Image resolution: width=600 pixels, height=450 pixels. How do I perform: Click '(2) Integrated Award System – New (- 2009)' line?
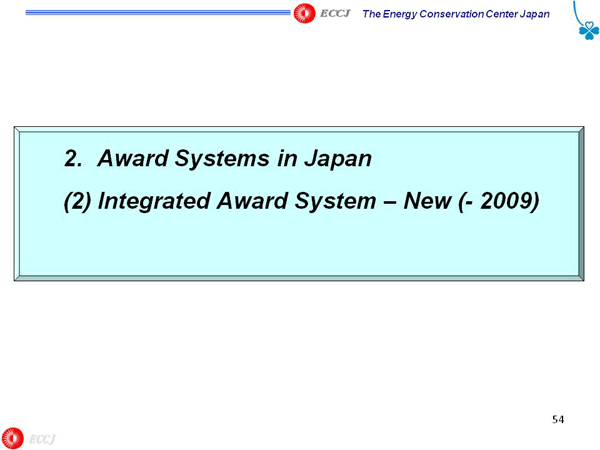click(x=301, y=201)
